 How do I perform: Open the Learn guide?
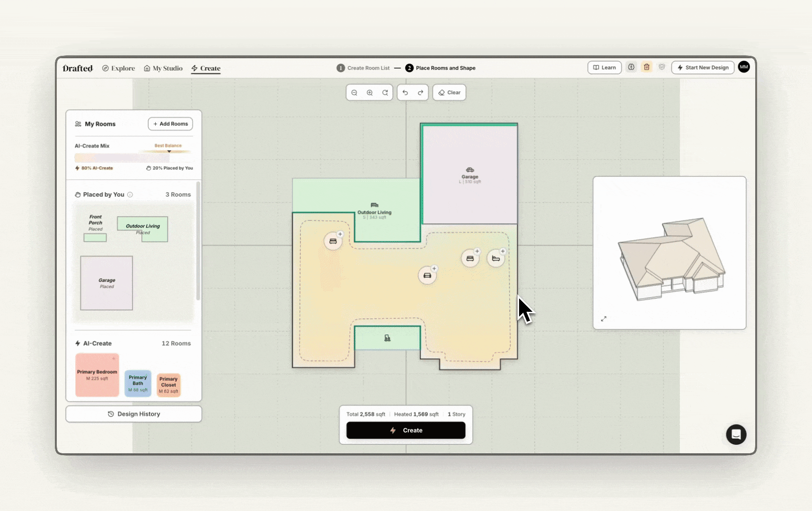click(604, 68)
